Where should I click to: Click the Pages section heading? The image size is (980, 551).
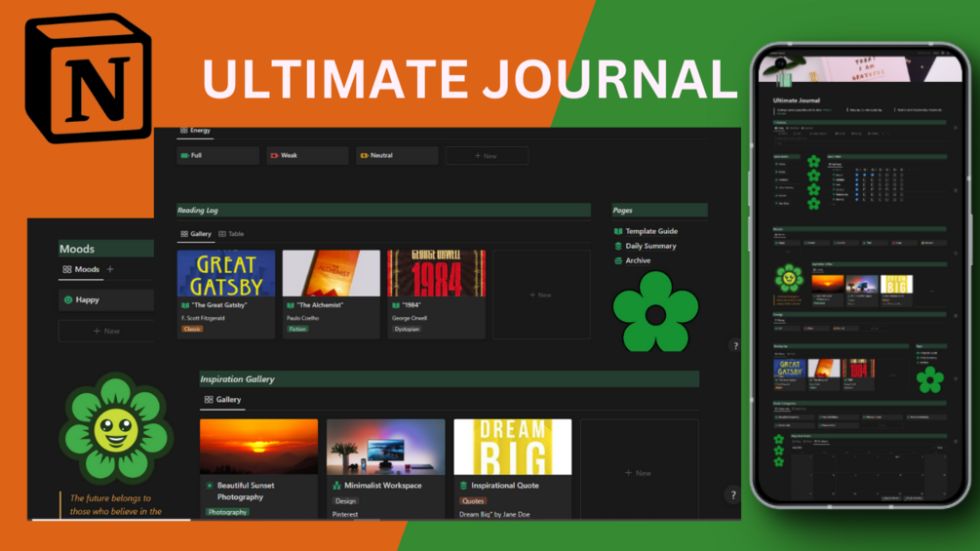[x=622, y=211]
